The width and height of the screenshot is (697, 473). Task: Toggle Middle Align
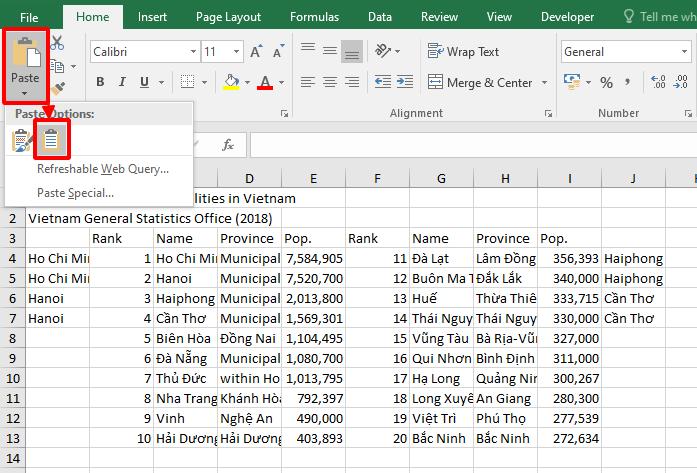330,51
